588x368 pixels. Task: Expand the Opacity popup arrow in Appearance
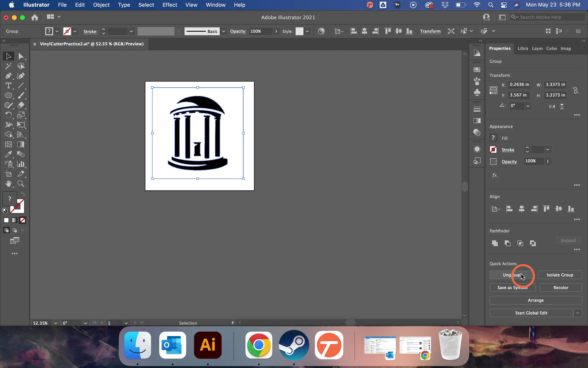click(548, 161)
